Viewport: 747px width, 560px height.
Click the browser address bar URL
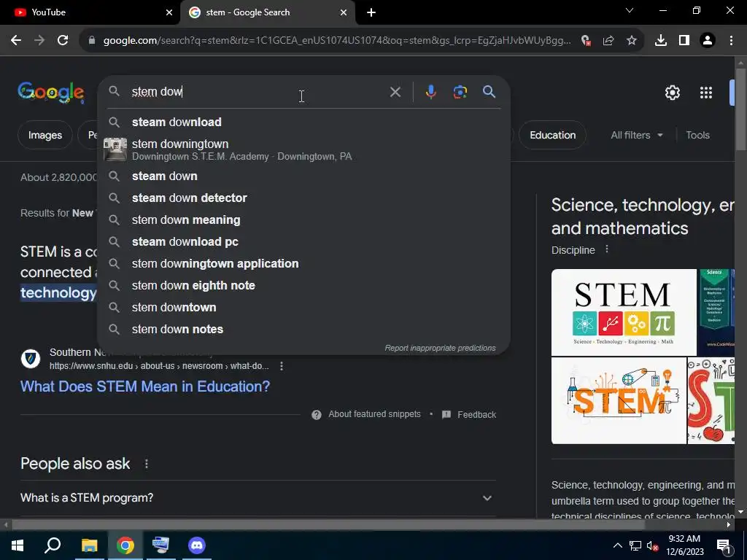337,41
